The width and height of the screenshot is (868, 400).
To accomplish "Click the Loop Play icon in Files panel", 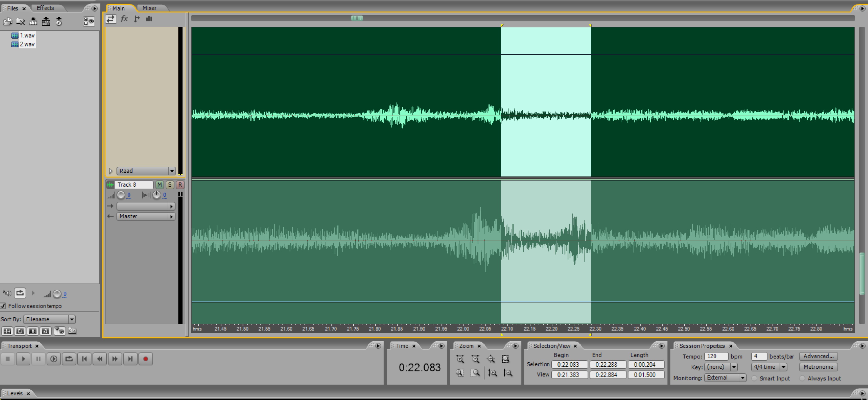I will click(x=20, y=293).
